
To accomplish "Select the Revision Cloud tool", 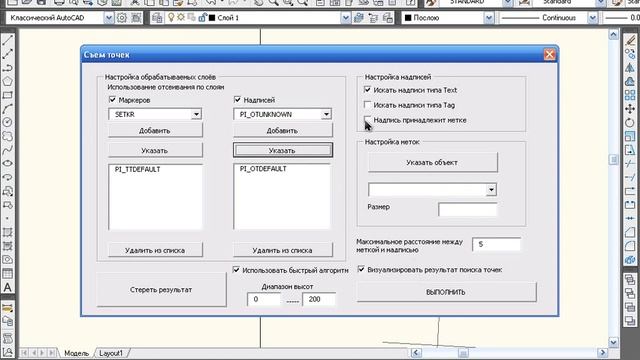I will pyautogui.click(x=7, y=136).
